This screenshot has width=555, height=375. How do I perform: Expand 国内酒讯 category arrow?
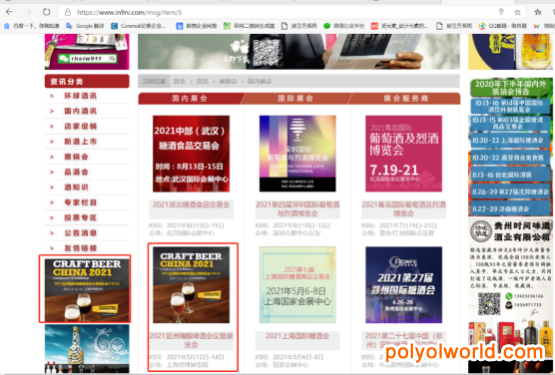point(52,111)
